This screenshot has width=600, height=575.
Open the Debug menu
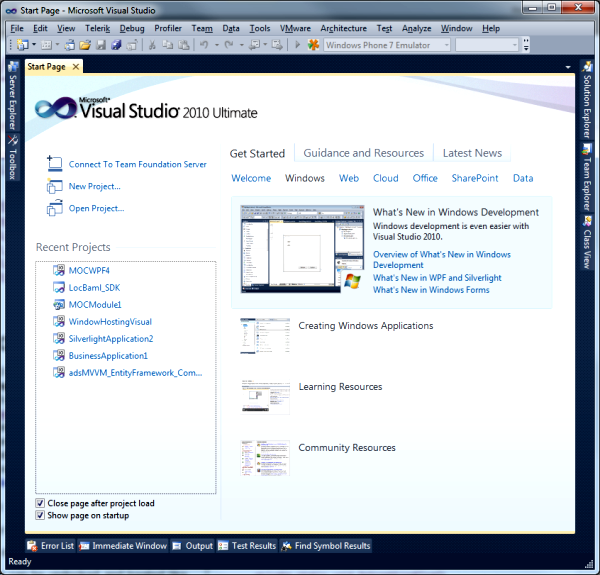click(x=132, y=28)
